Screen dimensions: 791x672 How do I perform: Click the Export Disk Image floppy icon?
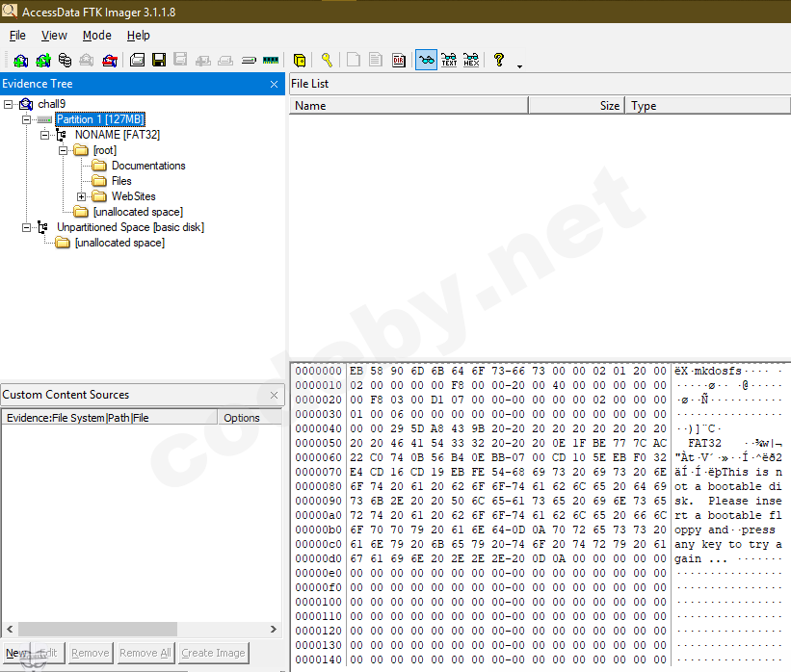pos(159,60)
